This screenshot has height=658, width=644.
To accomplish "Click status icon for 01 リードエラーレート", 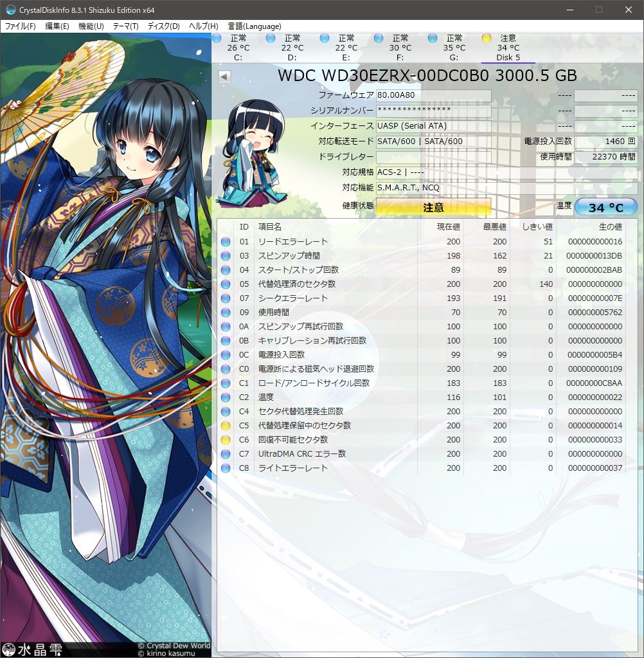I will 226,242.
